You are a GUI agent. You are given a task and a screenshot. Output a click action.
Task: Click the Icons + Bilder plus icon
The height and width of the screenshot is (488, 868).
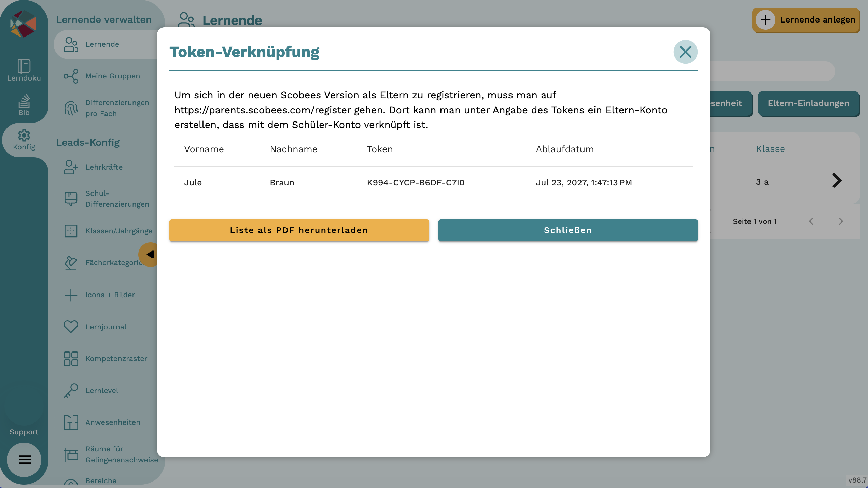click(x=71, y=295)
